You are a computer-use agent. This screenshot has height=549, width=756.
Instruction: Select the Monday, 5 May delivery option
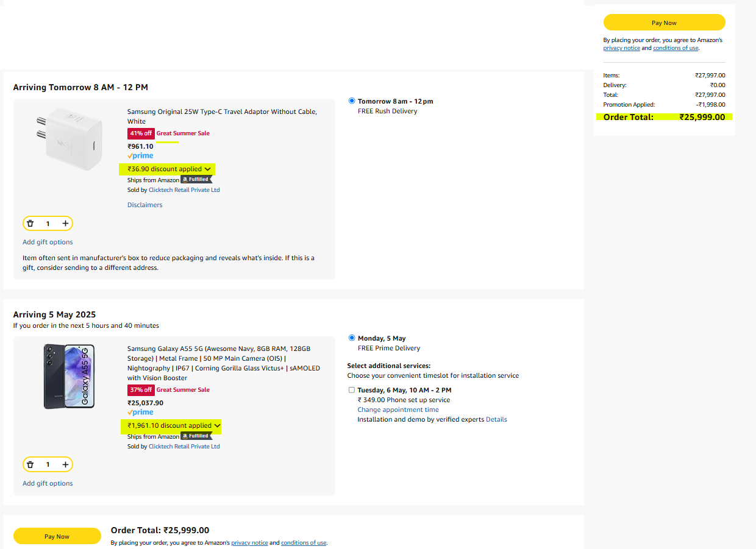tap(352, 338)
